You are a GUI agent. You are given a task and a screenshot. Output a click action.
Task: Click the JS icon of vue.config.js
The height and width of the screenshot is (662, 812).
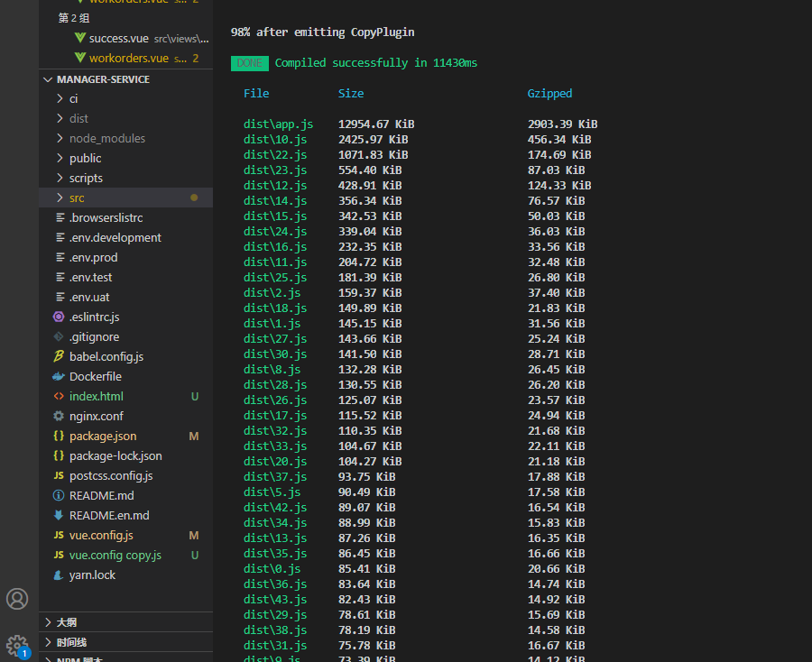59,535
